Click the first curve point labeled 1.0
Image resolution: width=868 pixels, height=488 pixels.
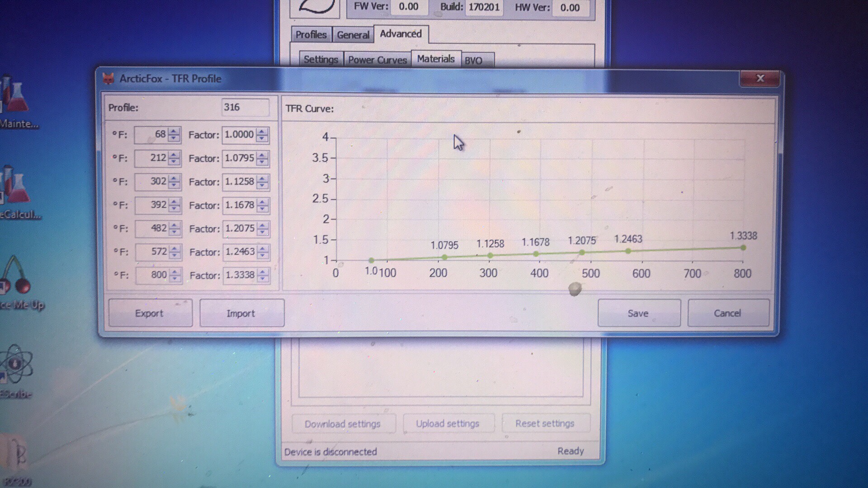coord(371,260)
